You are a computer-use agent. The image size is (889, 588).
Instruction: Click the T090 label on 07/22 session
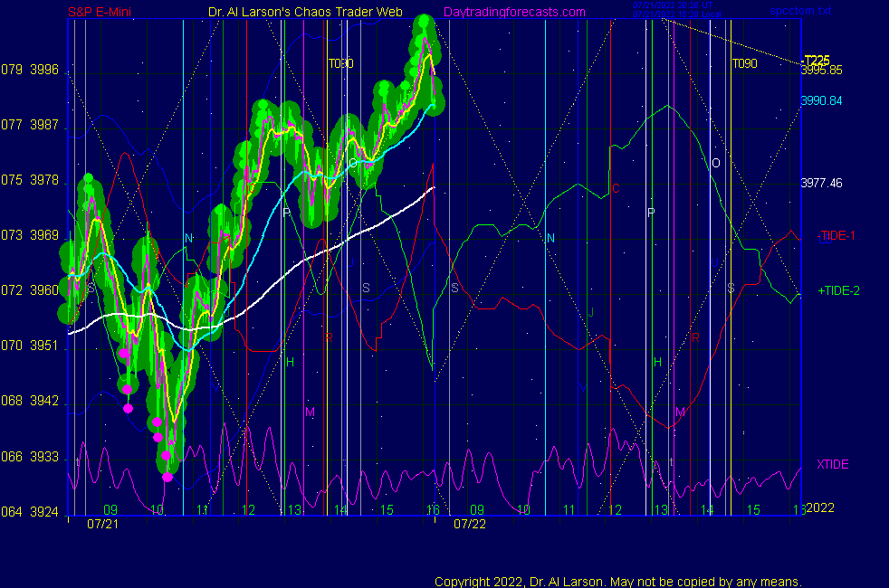click(x=744, y=63)
